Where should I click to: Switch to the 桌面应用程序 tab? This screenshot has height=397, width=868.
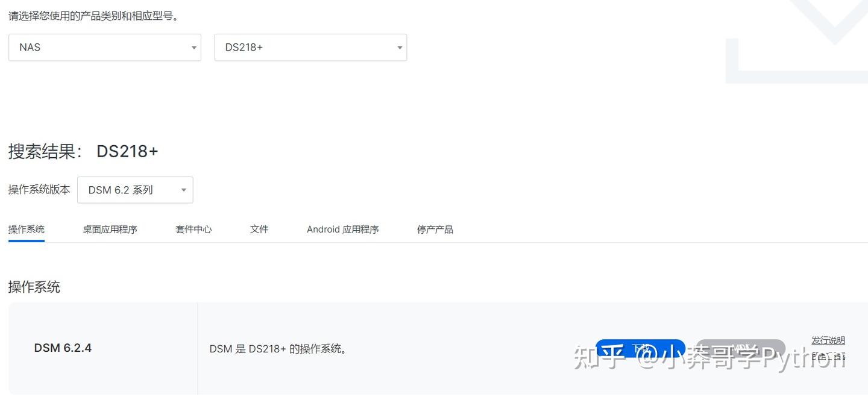pos(110,229)
